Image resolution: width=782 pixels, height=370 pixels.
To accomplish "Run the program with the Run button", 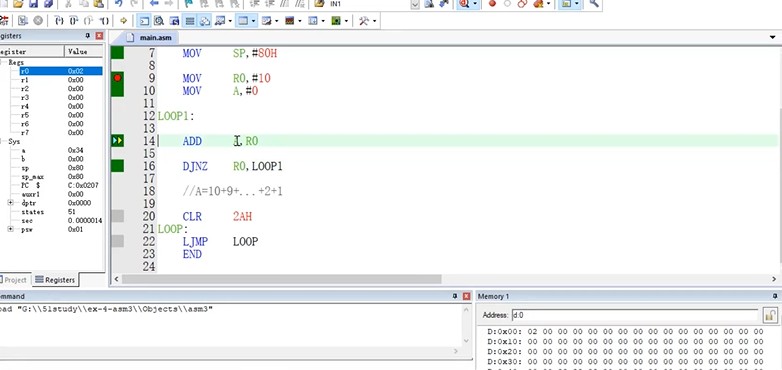I will tap(22, 20).
